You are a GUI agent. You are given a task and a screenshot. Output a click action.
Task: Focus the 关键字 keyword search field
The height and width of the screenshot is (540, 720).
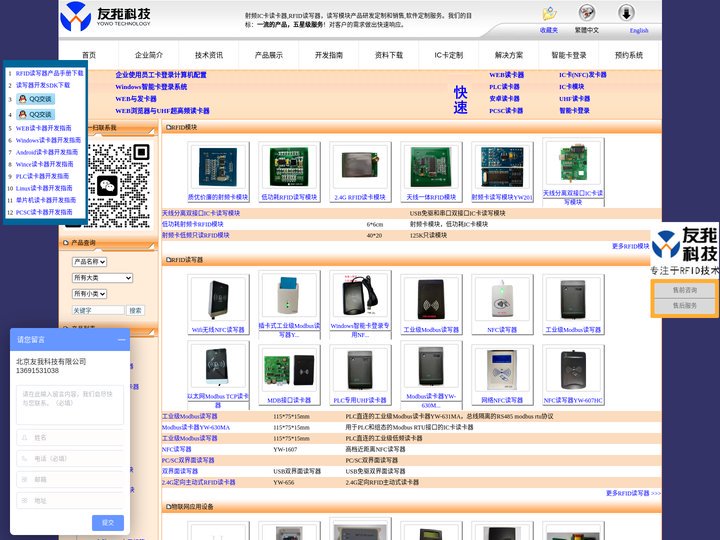[x=98, y=310]
